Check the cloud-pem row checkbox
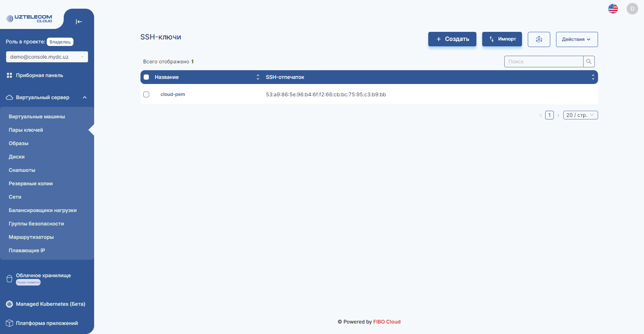Screen dimensions: 644x334 (x=146, y=94)
